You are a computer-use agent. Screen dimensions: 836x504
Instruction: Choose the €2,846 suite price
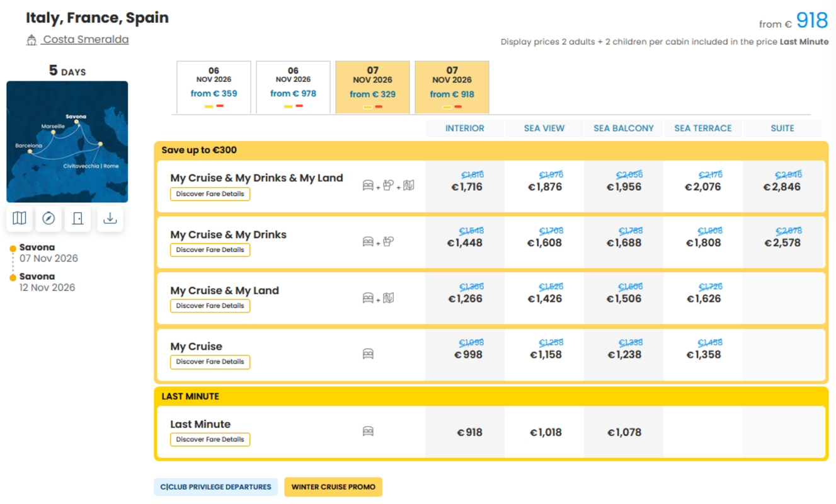(x=782, y=187)
